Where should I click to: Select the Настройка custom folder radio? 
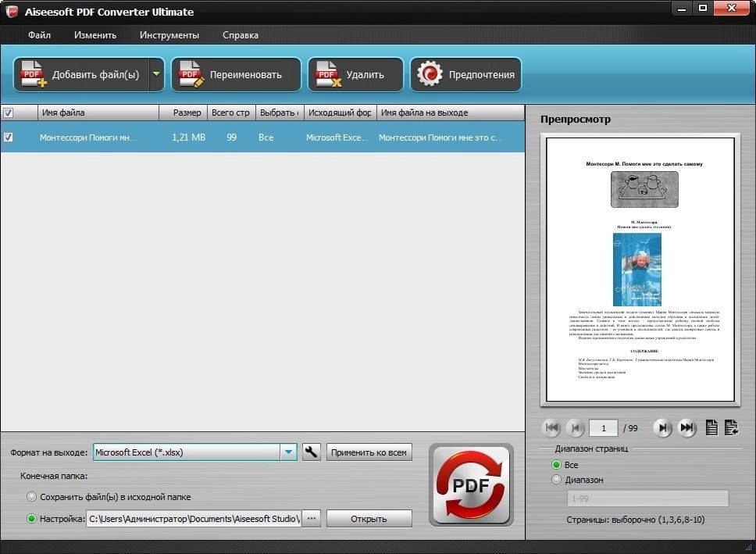31,519
